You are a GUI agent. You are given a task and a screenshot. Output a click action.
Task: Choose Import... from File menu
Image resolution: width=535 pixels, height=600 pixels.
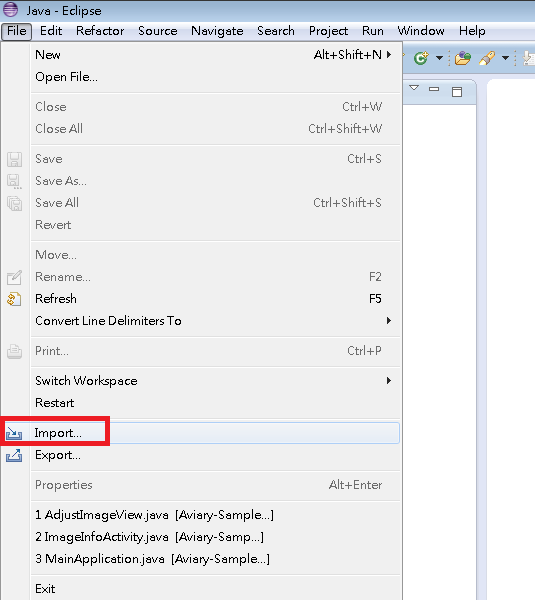tap(215, 433)
